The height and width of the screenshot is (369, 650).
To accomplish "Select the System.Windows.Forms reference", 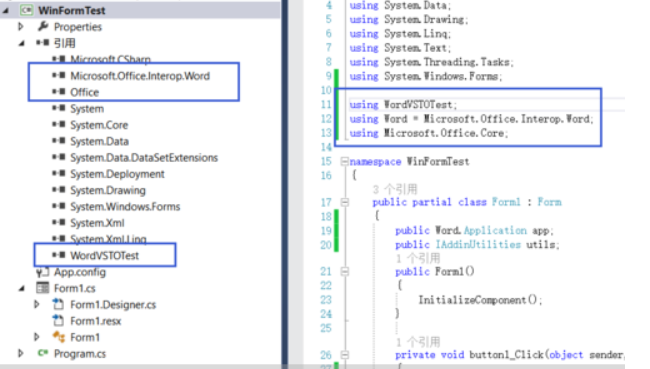I will (x=125, y=206).
